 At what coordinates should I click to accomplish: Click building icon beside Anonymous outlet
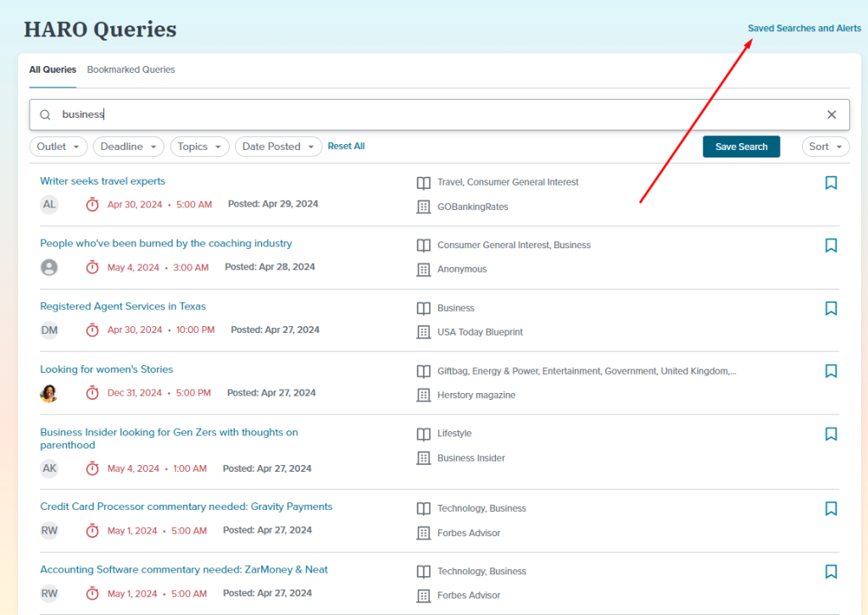[x=424, y=269]
